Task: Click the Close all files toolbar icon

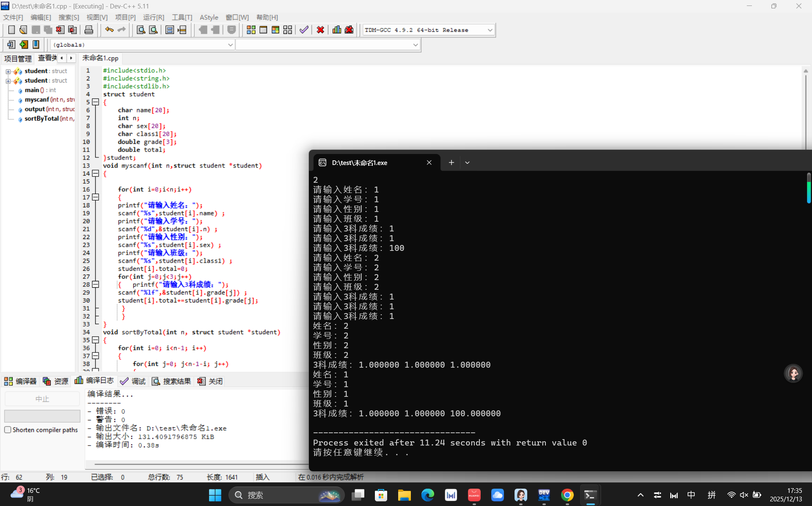Action: tap(72, 30)
